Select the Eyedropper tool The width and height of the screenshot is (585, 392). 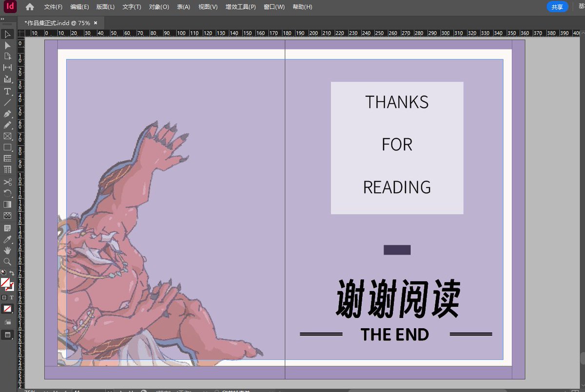7,239
